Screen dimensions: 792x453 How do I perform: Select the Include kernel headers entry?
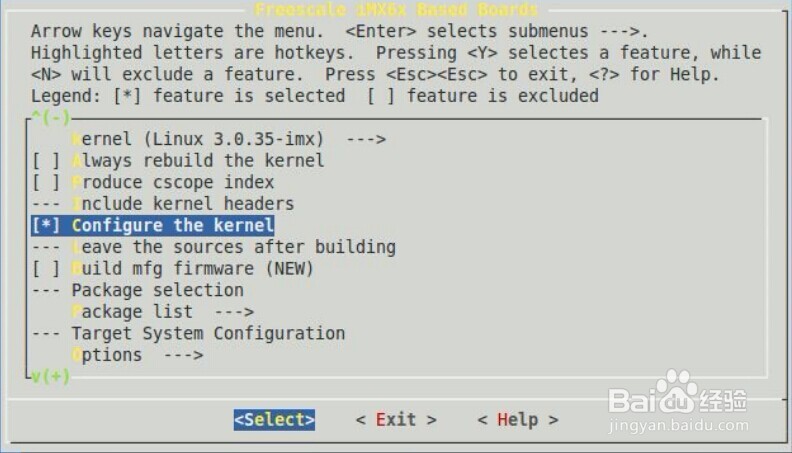pos(182,204)
